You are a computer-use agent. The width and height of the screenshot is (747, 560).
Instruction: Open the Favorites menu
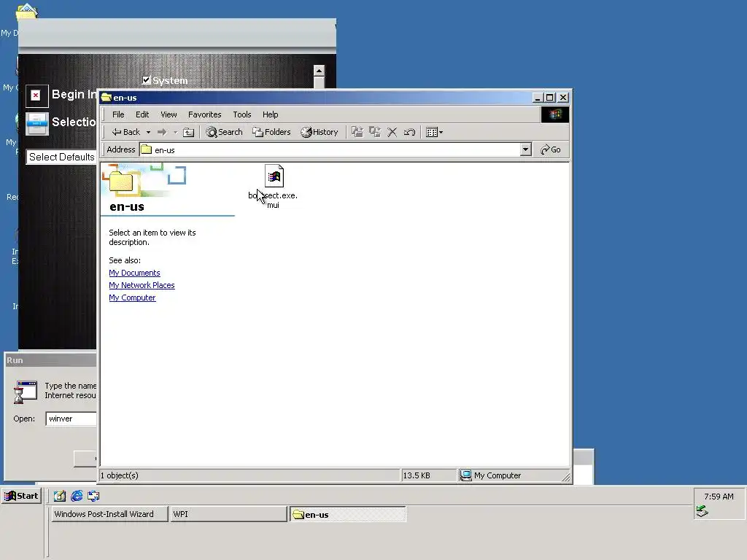coord(204,114)
